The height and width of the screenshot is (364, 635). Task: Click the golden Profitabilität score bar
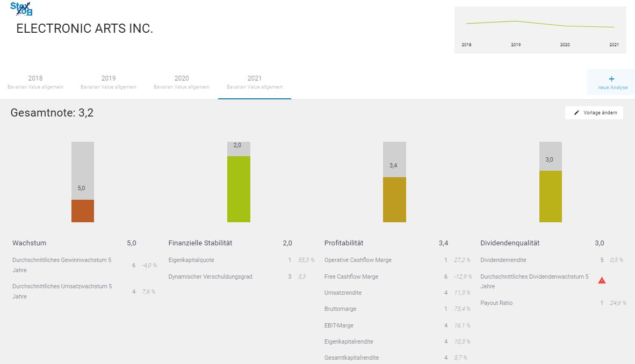394,200
